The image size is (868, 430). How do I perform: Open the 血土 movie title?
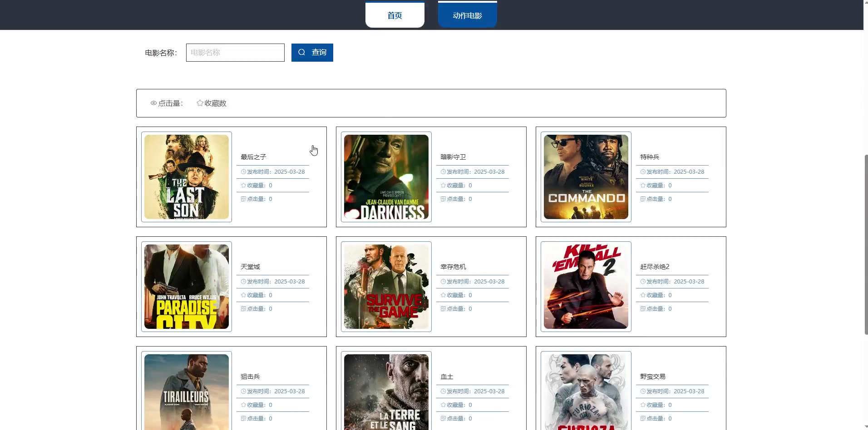pos(447,376)
